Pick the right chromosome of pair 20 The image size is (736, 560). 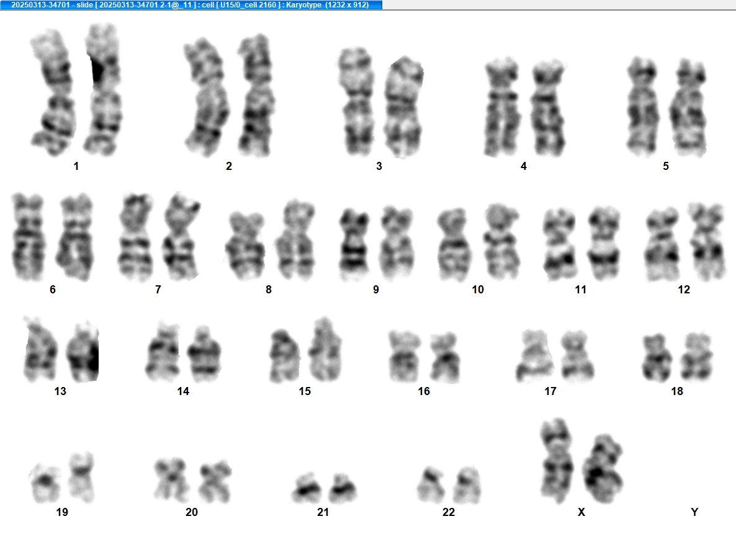pyautogui.click(x=215, y=482)
